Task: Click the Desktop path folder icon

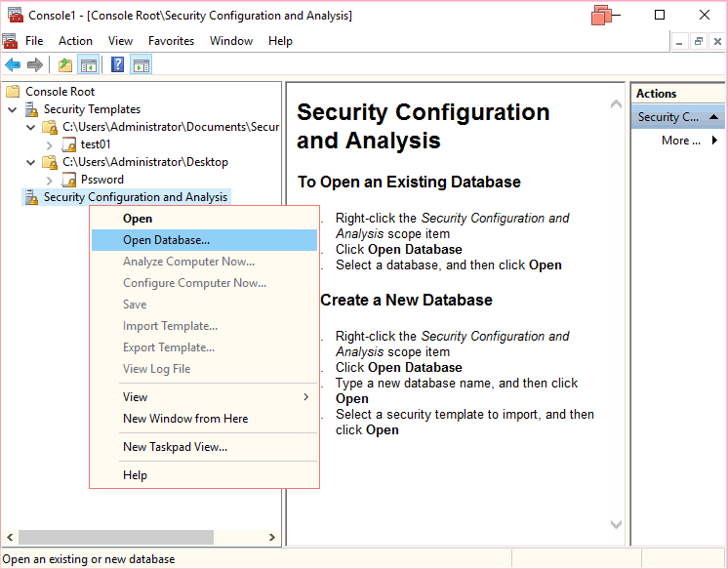Action: click(x=50, y=162)
